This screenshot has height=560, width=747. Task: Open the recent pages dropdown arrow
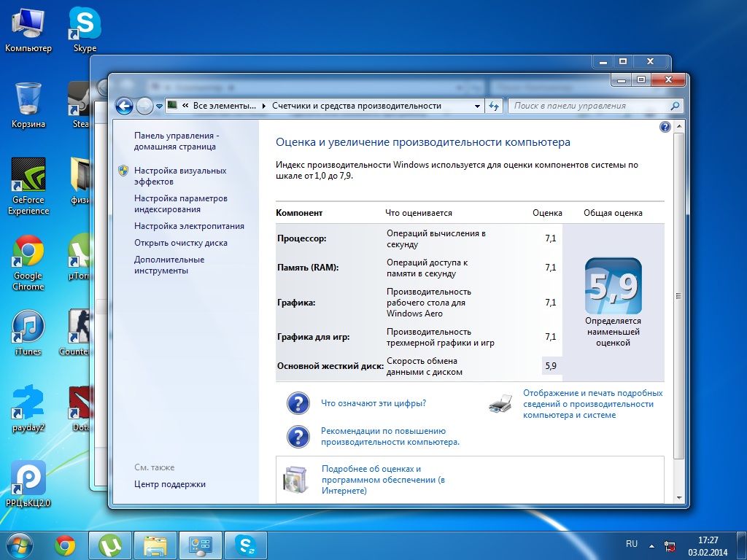click(159, 106)
